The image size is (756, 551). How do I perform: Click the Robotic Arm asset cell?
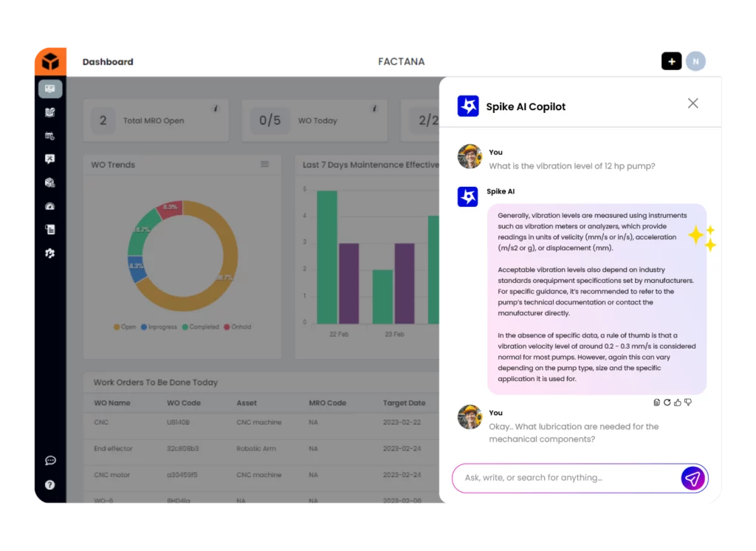point(256,449)
